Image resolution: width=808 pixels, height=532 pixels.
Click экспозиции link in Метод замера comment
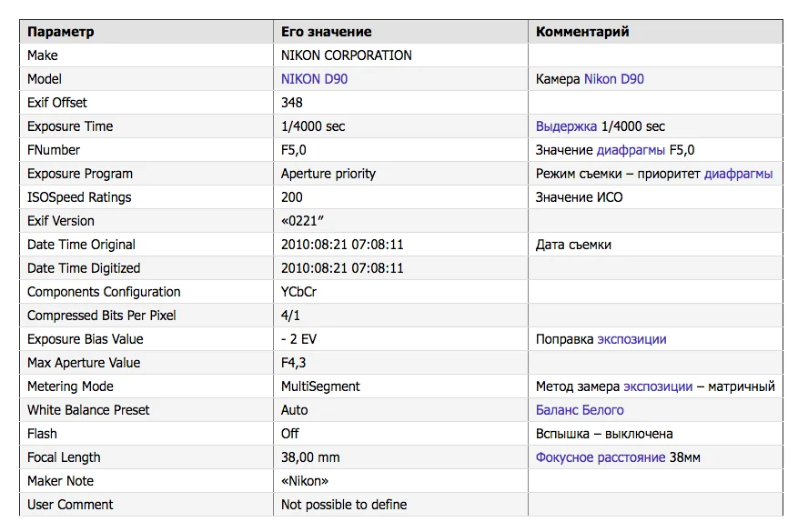[658, 386]
